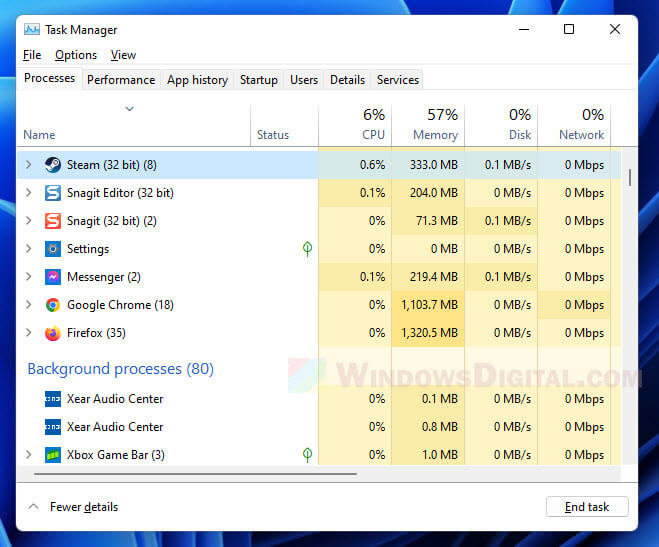Expand the Firefox (35) process group
Image resolution: width=659 pixels, height=547 pixels.
coord(29,333)
